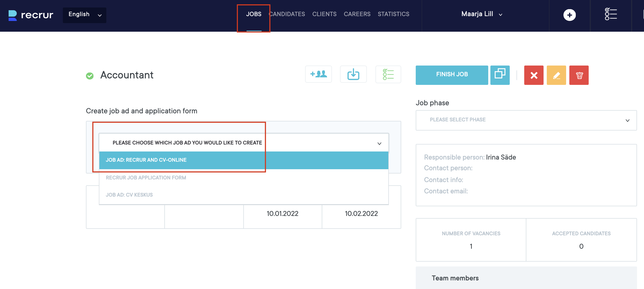Screen dimensions: 644x289
Task: Click the red trash delete button
Action: point(579,75)
